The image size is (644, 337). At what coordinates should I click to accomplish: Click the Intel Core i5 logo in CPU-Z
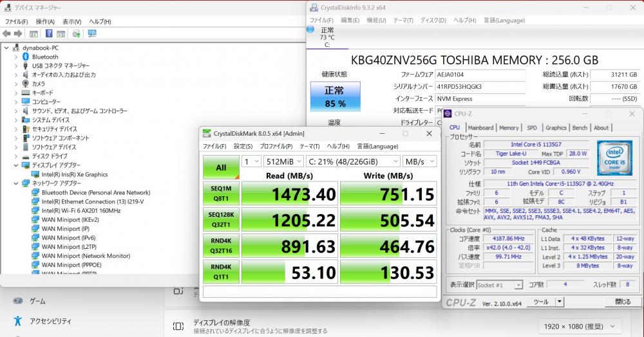coord(614,158)
